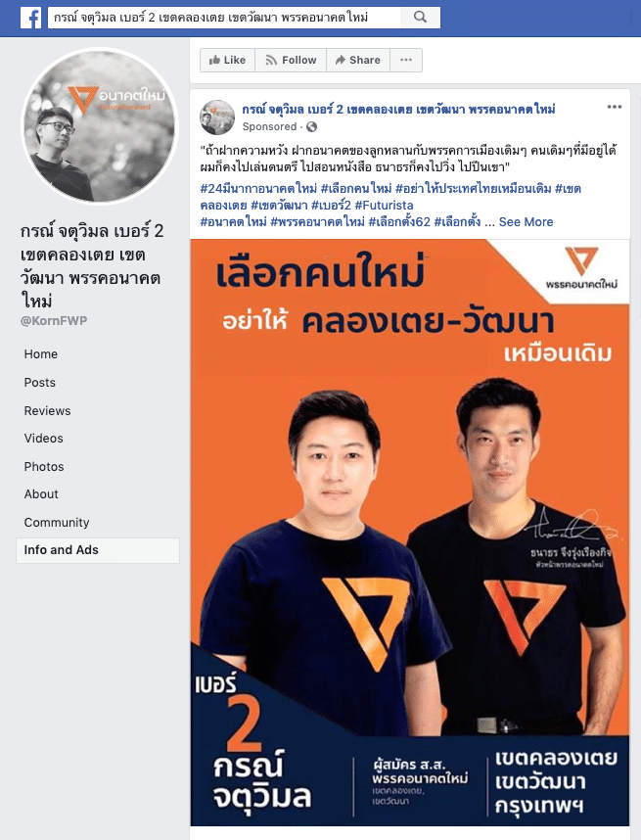Open the Reviews section
641x840 pixels.
pos(47,411)
